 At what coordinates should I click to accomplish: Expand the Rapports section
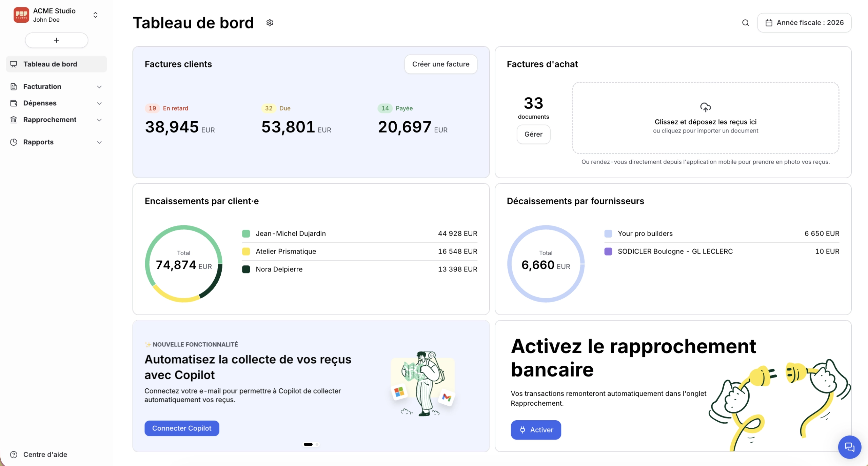99,142
